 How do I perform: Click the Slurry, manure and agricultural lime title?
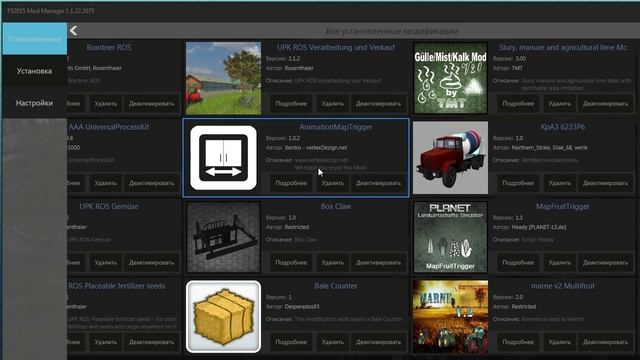(563, 47)
